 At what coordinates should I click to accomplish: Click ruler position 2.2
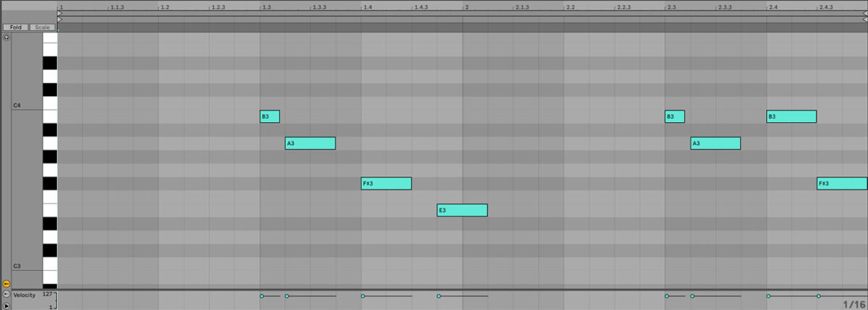570,7
